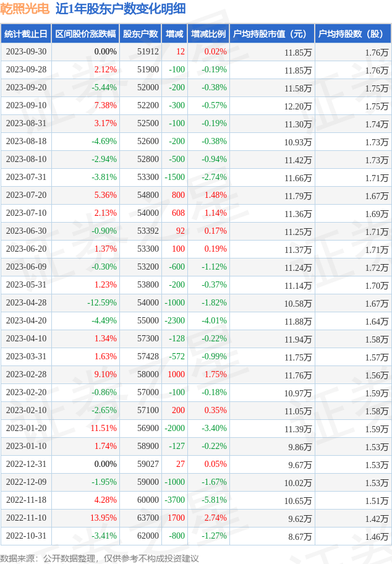This screenshot has width=392, height=564.
Task: Click the 增减 column header
Action: click(x=175, y=34)
